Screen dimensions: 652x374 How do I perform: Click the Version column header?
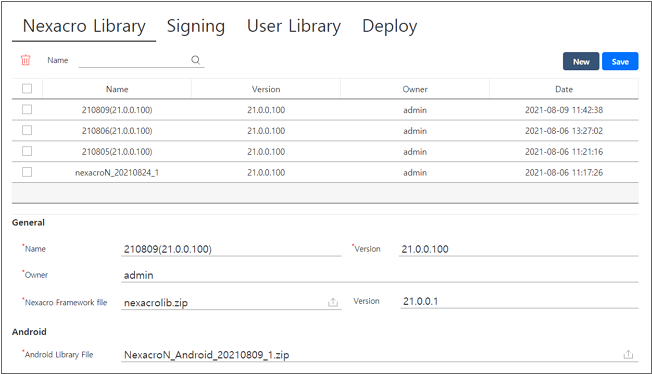(x=266, y=89)
